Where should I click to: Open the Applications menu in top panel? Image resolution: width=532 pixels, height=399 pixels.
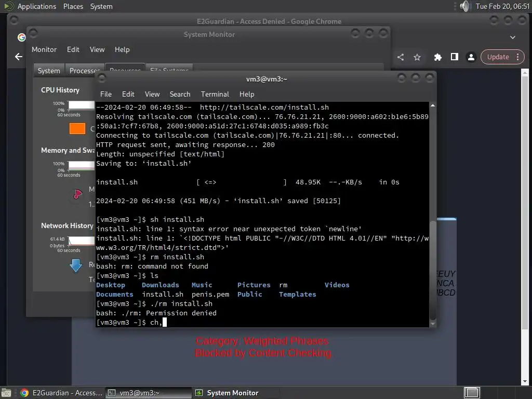pyautogui.click(x=37, y=6)
